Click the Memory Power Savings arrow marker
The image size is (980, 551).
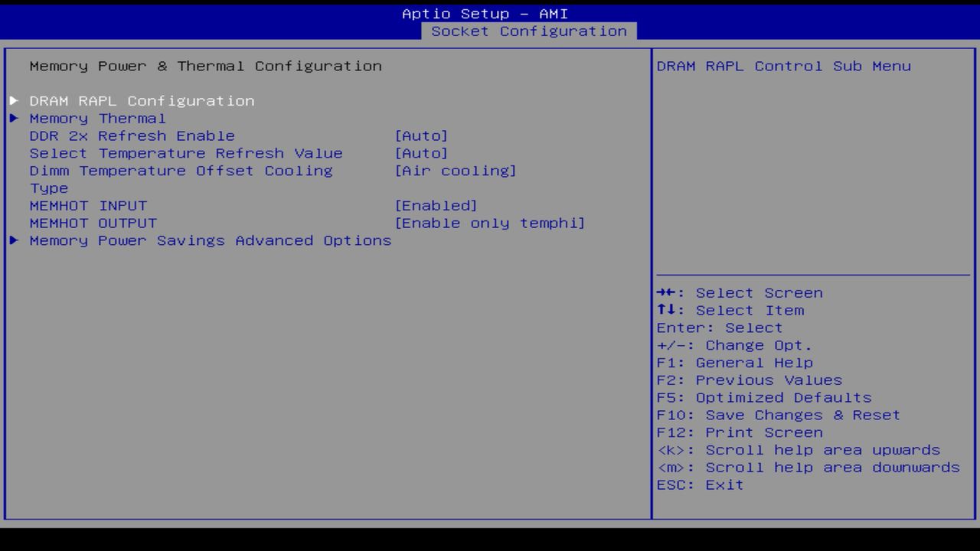click(13, 240)
